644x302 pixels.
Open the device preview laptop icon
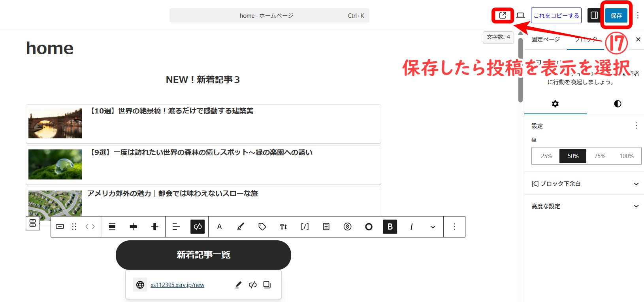click(521, 15)
